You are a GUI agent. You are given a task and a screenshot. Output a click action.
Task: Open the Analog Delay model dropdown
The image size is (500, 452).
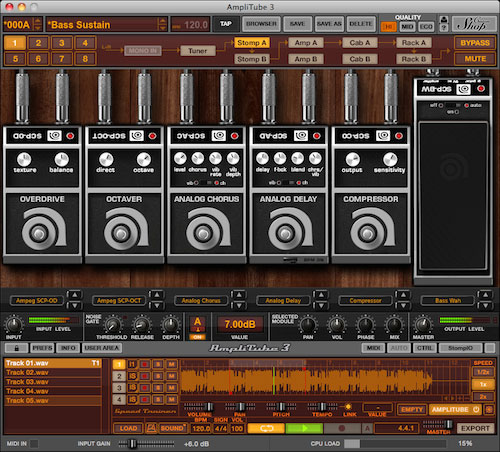[283, 301]
